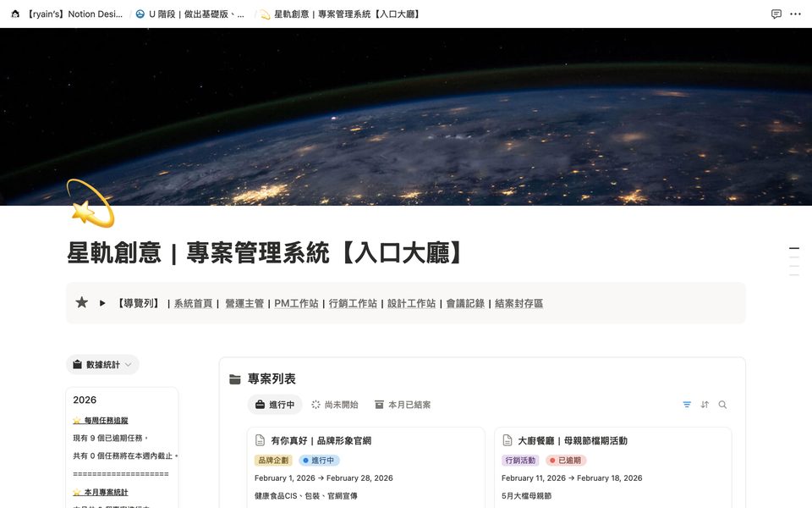Viewport: 812px width, 508px height.
Task: Click the 進行中 status badge on 有你真好 card
Action: click(x=319, y=461)
